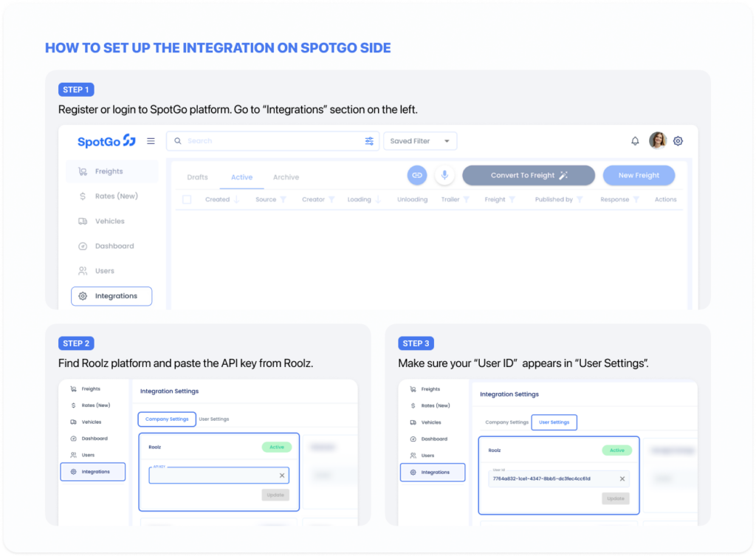Open Rates (New) in Step 2 sidebar
This screenshot has height=556, width=756.
(91, 405)
